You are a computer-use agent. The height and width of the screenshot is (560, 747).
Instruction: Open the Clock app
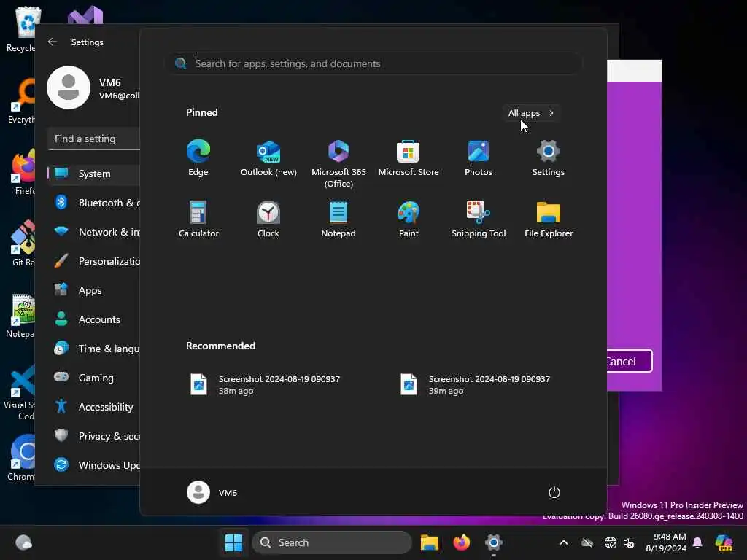point(268,219)
